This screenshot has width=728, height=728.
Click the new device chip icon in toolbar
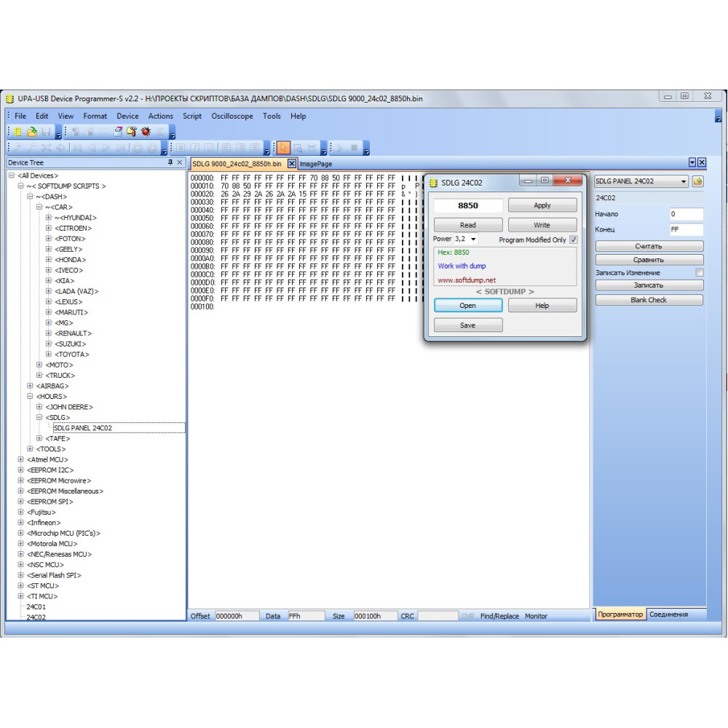(x=17, y=132)
